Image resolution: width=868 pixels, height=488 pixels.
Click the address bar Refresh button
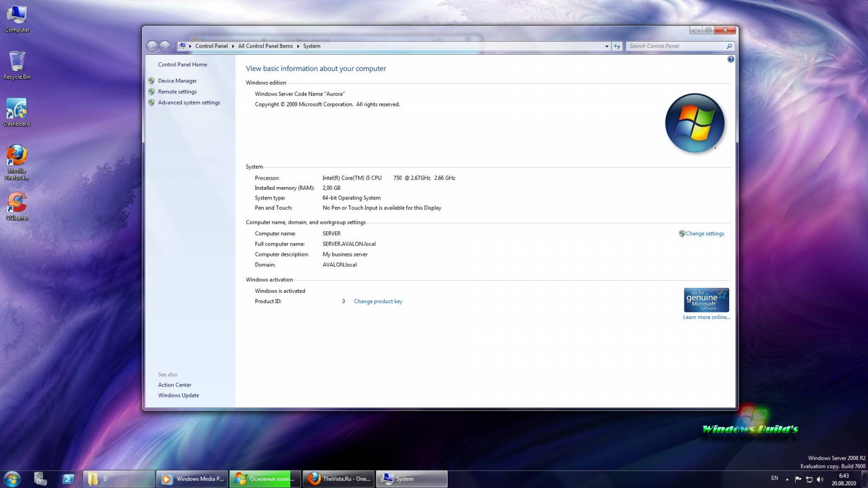[617, 46]
